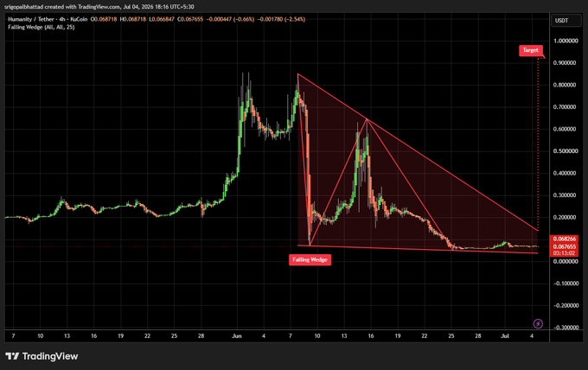
Task: Click the Humanity / Tether symbol title
Action: 48,19
